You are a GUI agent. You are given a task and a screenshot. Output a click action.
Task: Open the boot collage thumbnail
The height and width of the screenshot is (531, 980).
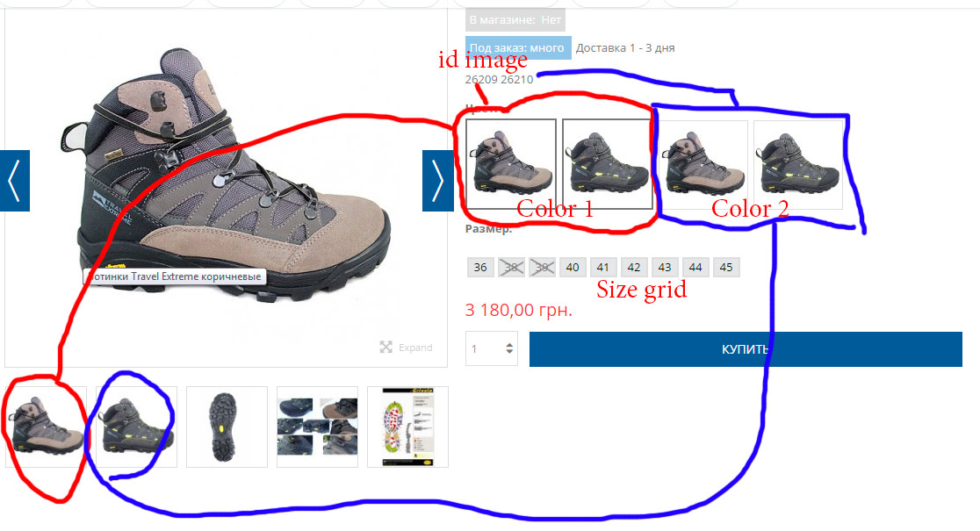point(318,427)
